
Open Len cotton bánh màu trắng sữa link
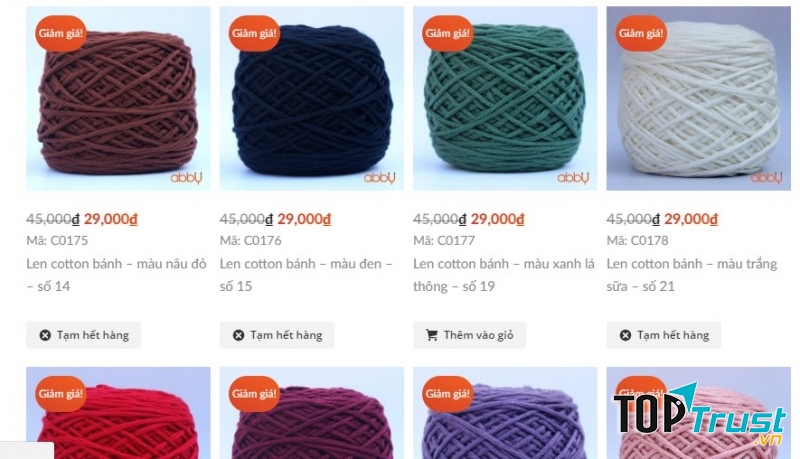pyautogui.click(x=692, y=275)
